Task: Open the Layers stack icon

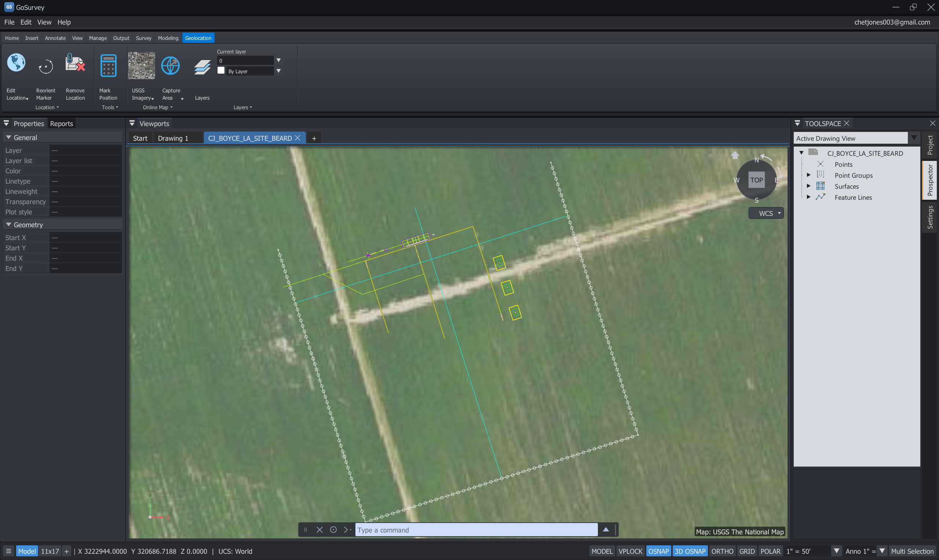Action: (x=202, y=67)
